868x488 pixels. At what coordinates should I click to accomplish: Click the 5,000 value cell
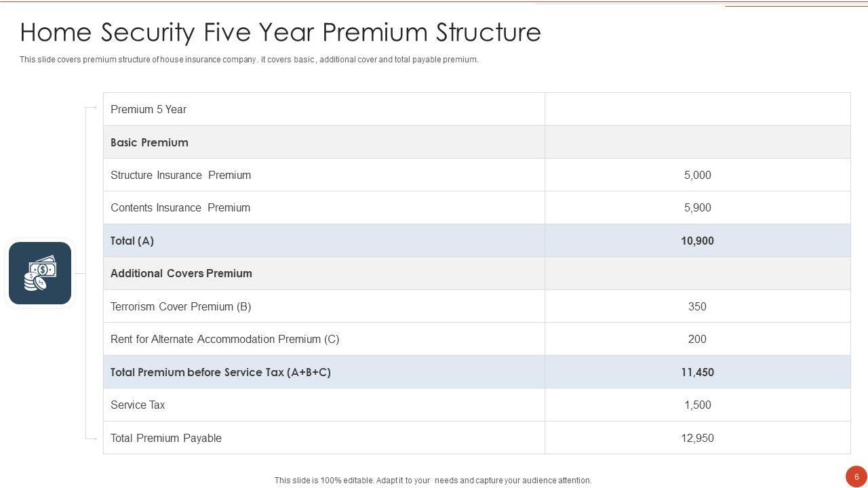(x=697, y=175)
